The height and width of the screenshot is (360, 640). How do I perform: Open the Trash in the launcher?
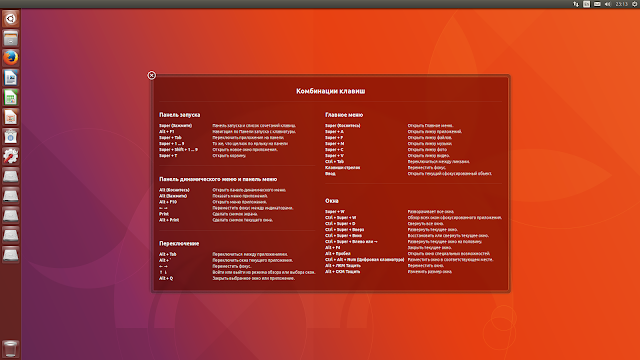(11, 349)
